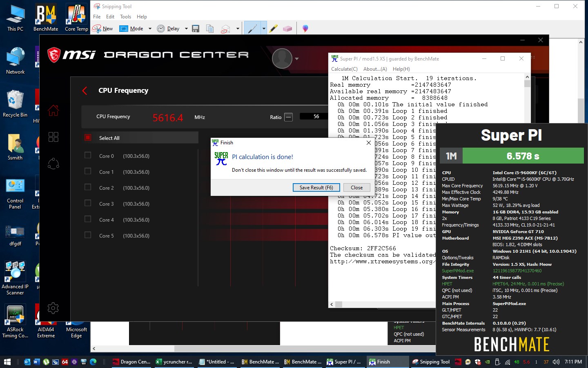Open the File menu in Snipping Tool
Image resolution: width=588 pixels, height=368 pixels.
97,17
